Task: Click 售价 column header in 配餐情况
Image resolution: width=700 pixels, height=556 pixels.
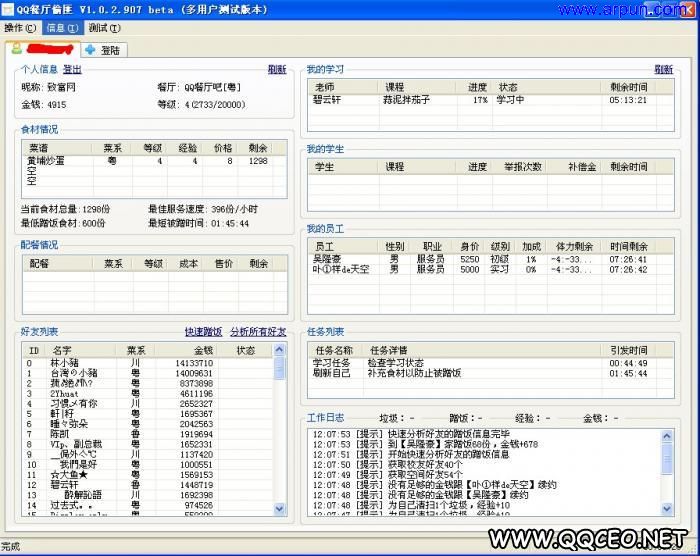Action: tap(223, 264)
